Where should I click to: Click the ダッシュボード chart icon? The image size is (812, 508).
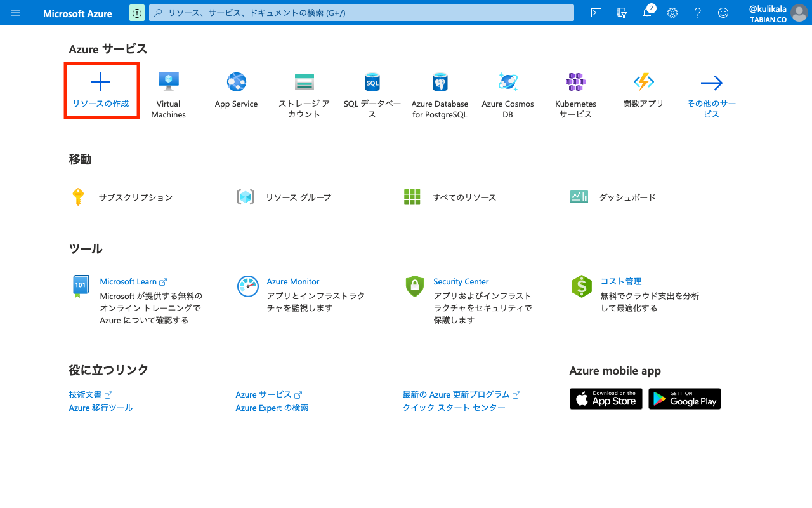(579, 197)
